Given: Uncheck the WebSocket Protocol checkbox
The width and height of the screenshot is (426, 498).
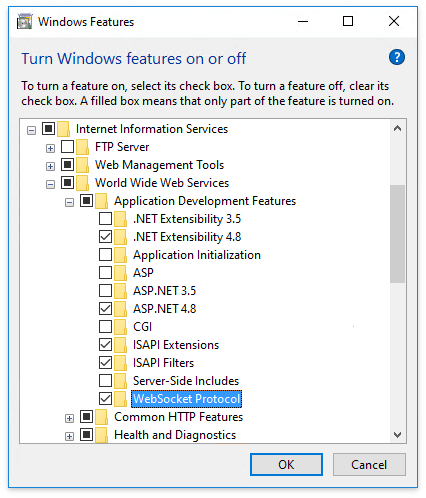Looking at the screenshot, I should tap(105, 399).
